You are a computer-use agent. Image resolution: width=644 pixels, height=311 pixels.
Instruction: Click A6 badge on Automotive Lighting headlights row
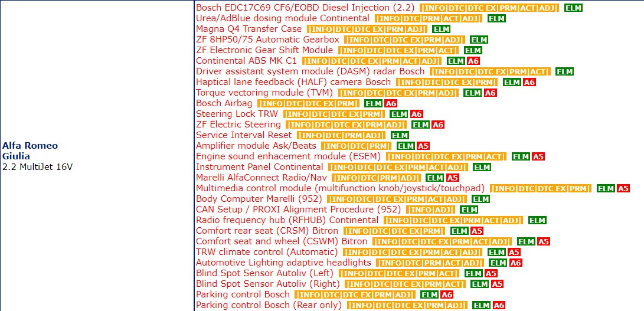point(516,263)
